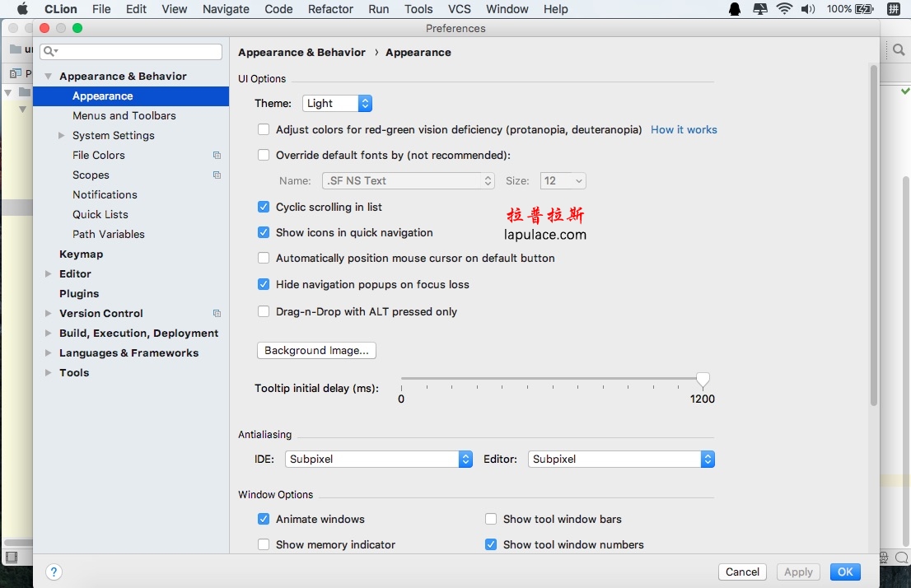Toggle Adjust colors for red-green vision deficiency
Screen dimensions: 911x588
point(264,129)
